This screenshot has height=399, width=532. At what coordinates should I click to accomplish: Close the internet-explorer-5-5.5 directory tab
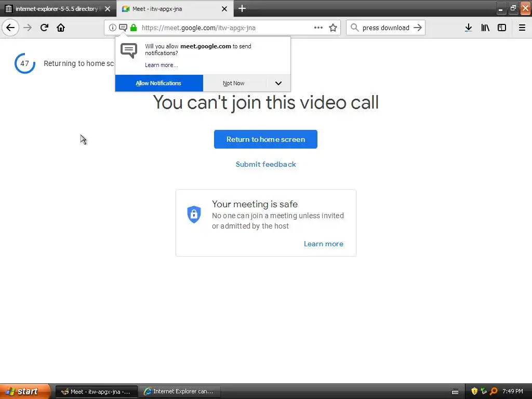click(x=108, y=9)
